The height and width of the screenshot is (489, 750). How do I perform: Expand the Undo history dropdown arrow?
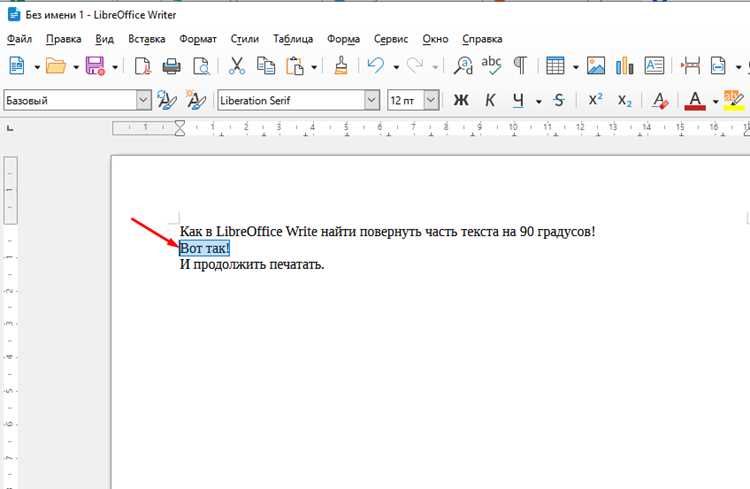coord(396,67)
